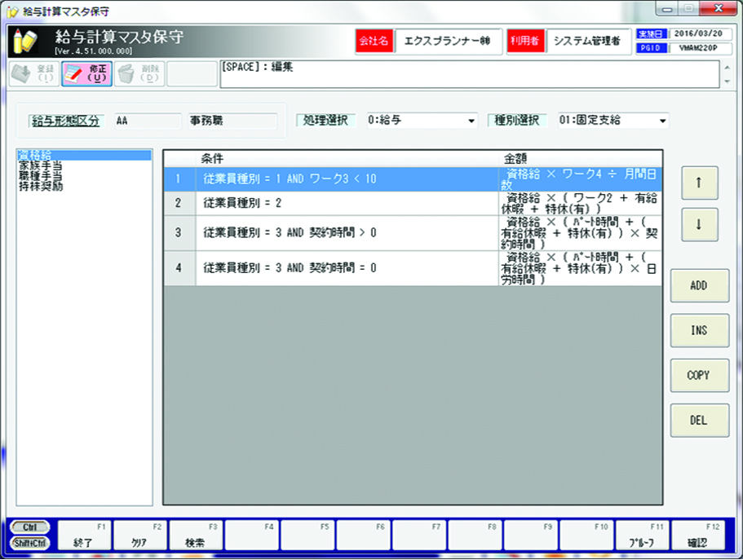Select 家族手当 in the left item list
This screenshot has height=560, width=743.
tap(39, 165)
